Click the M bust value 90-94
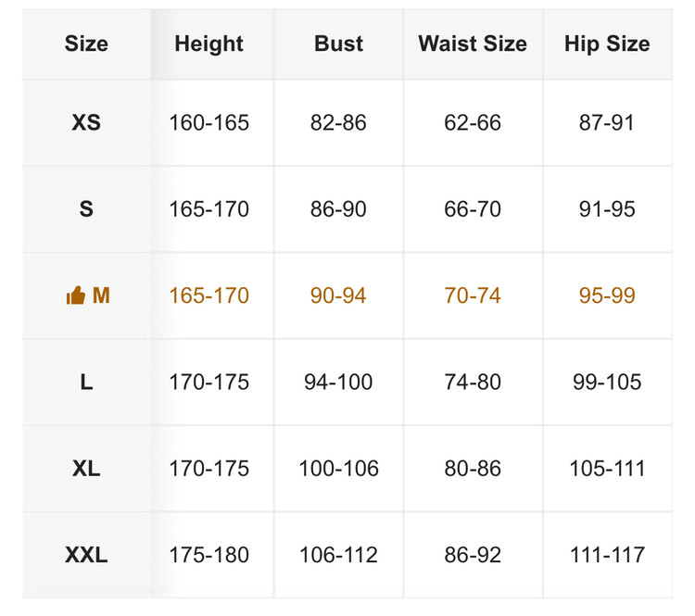Viewport: 695px width, 616px height. pos(338,296)
